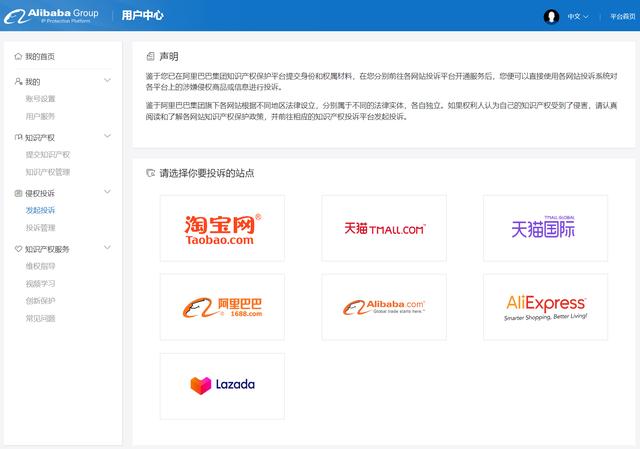Viewport: 640px width, 449px height.
Task: Choose the Tmall.com site card
Action: (x=384, y=228)
